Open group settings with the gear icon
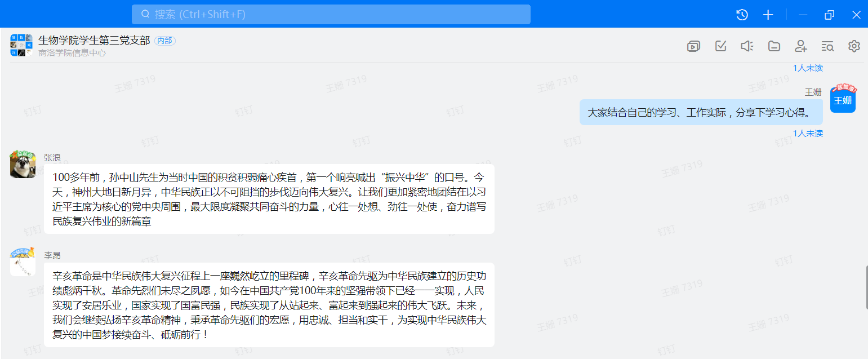The height and width of the screenshot is (359, 868). tap(854, 46)
